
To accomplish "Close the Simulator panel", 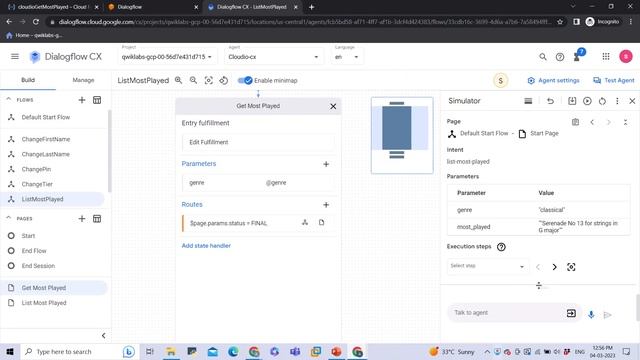I will pyautogui.click(x=632, y=101).
